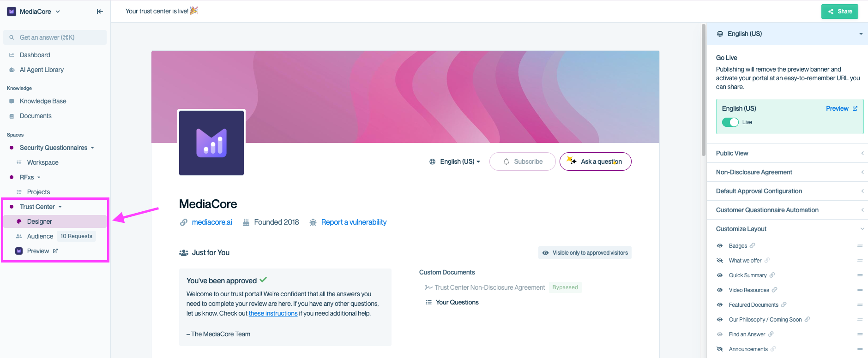Expand the Non-Disclosure Agreement section
Image resolution: width=868 pixels, height=358 pixels.
(787, 172)
